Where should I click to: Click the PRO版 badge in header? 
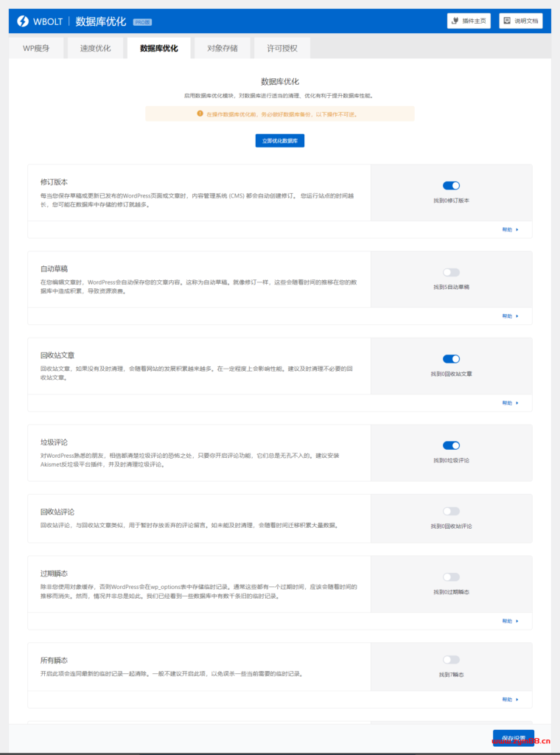coord(142,22)
